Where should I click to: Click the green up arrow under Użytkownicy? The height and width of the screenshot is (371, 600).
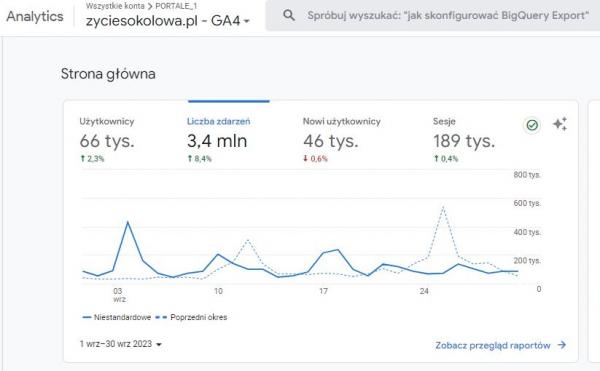[83, 158]
